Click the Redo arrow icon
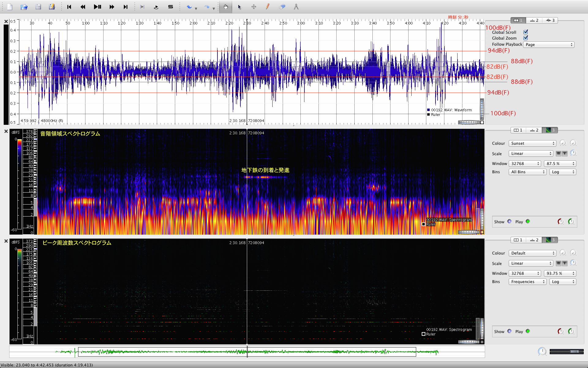 pyautogui.click(x=207, y=7)
